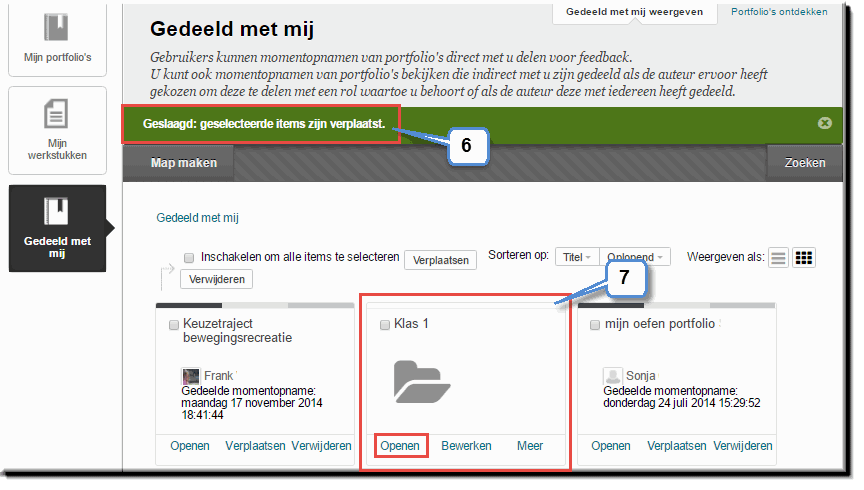Click the top Verplaatsen button

(x=440, y=260)
